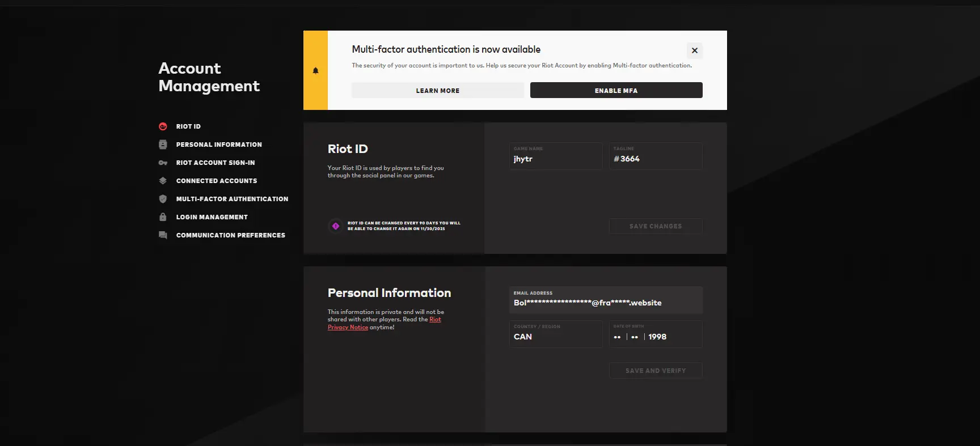The height and width of the screenshot is (446, 980).
Task: Open the Riot Privacy Notice link
Action: (x=348, y=328)
